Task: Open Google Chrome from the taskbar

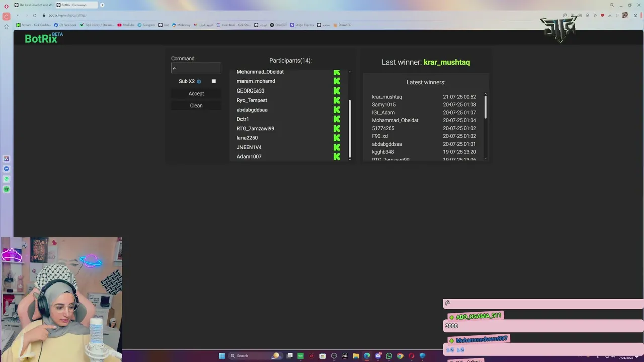Action: pyautogui.click(x=400, y=356)
